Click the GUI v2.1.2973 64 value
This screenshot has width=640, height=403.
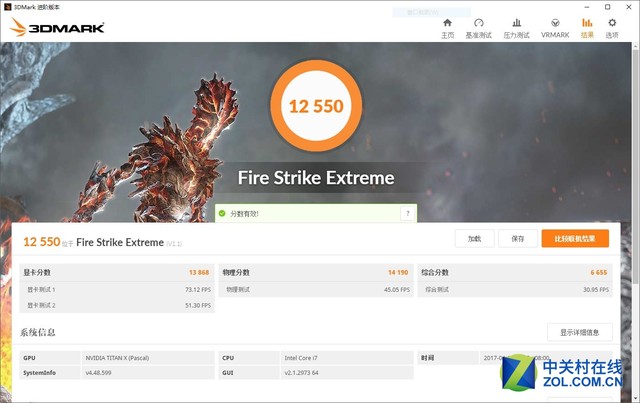tap(302, 373)
